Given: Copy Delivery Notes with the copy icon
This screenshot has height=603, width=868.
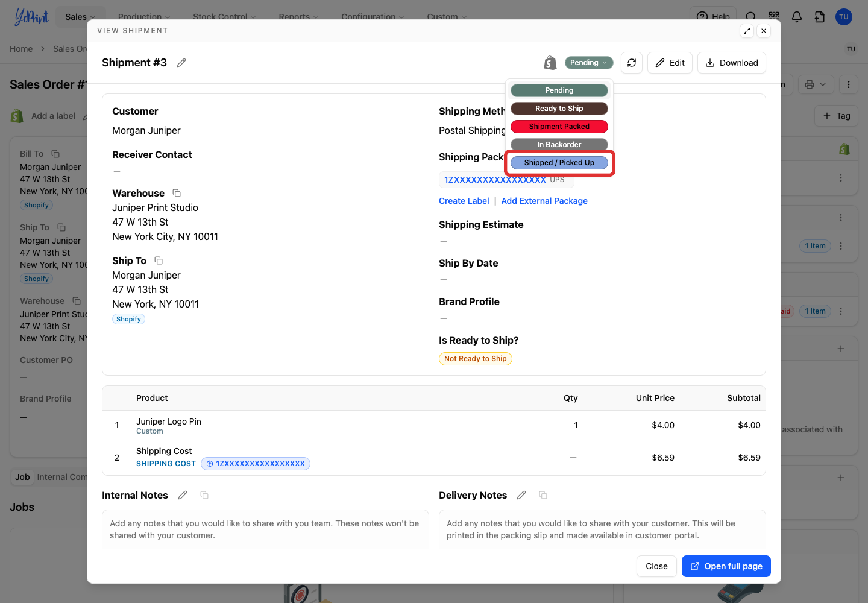Looking at the screenshot, I should click(543, 495).
